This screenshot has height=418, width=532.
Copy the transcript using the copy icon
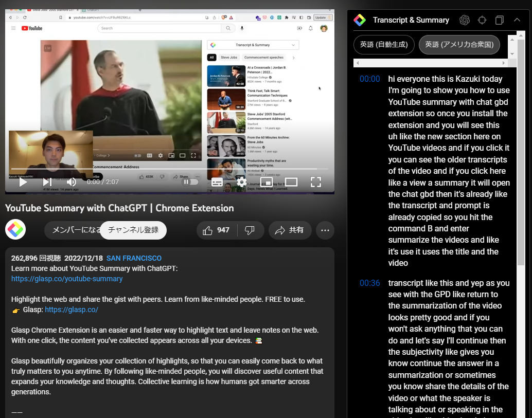[499, 20]
